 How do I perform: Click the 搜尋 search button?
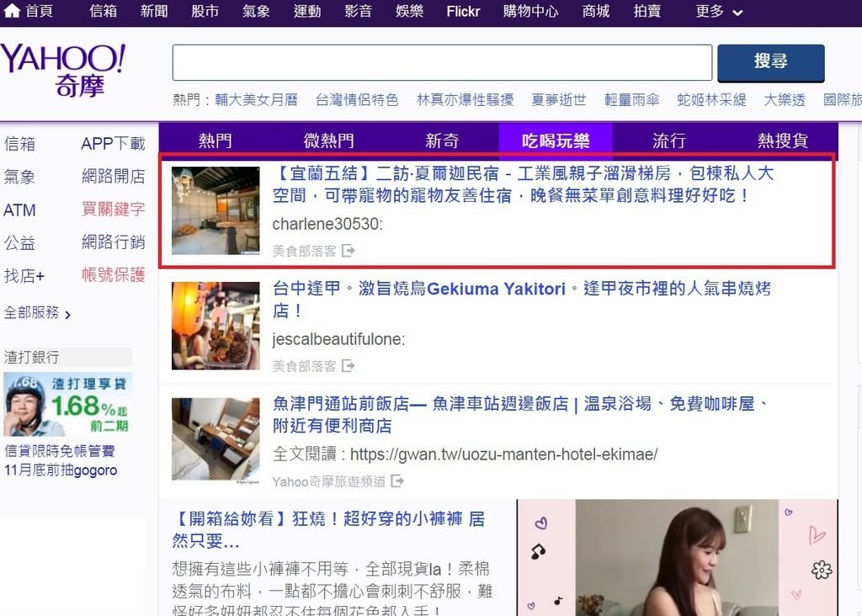point(771,62)
